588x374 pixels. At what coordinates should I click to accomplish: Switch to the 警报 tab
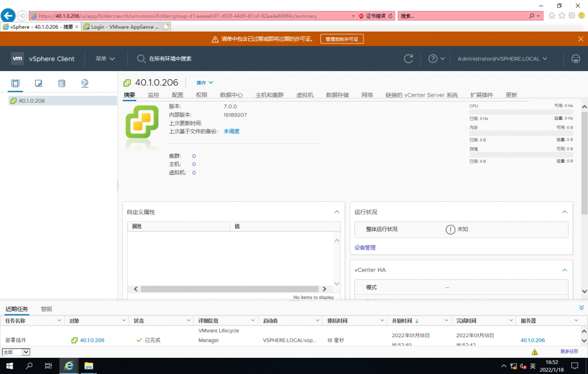click(x=47, y=309)
